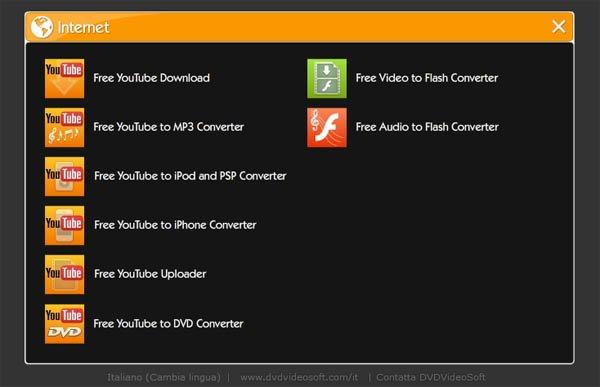Viewport: 600px width, 387px height.
Task: Click the Internet header title
Action: tap(83, 27)
